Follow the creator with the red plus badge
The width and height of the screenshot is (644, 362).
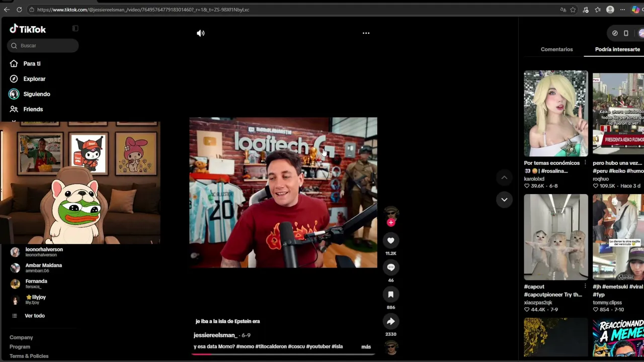[391, 222]
